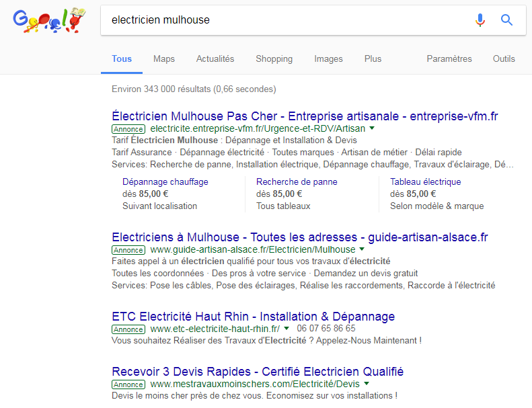Open 'Electriciens à Mulhouse - Toutes les adresses' result
The width and height of the screenshot is (532, 408).
[300, 237]
